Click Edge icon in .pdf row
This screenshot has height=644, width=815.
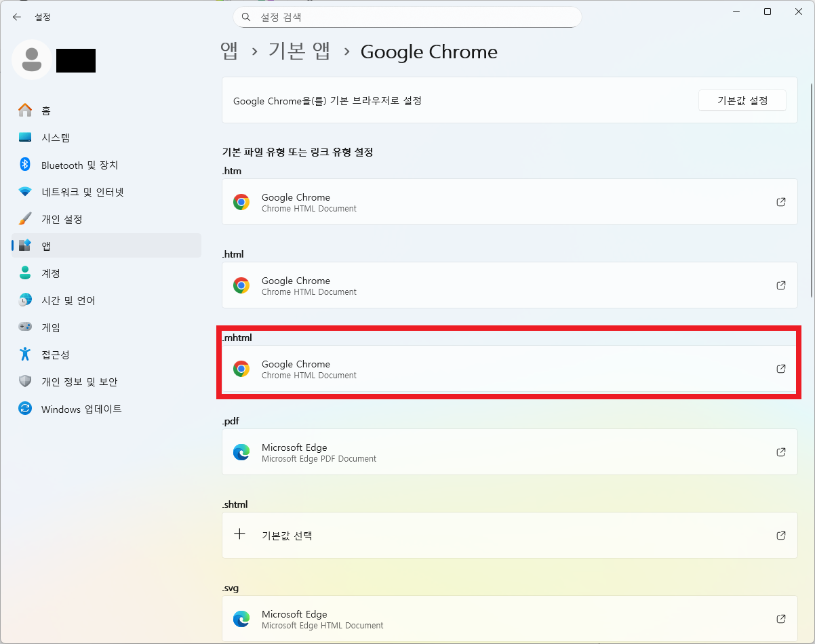click(241, 452)
